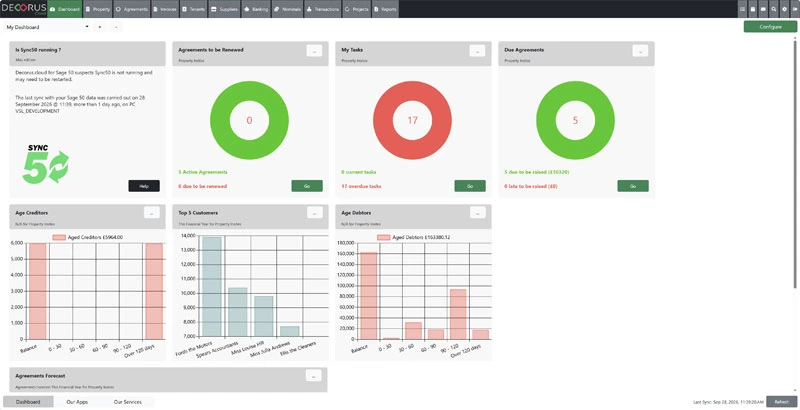Open the Reports navigation tab
The height and width of the screenshot is (410, 800).
coord(385,9)
